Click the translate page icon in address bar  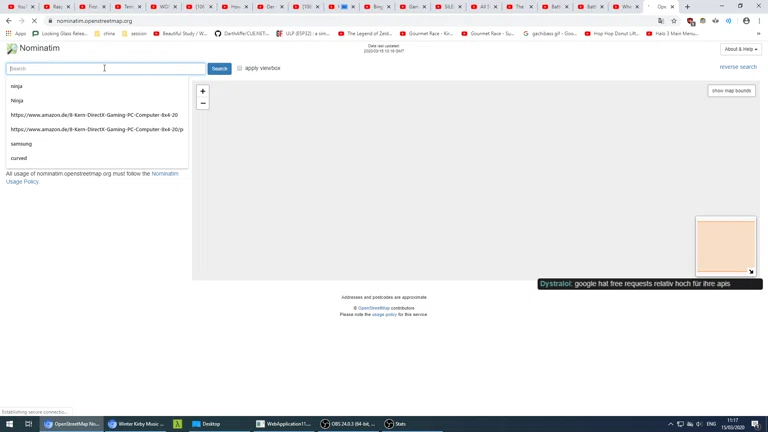(x=661, y=21)
